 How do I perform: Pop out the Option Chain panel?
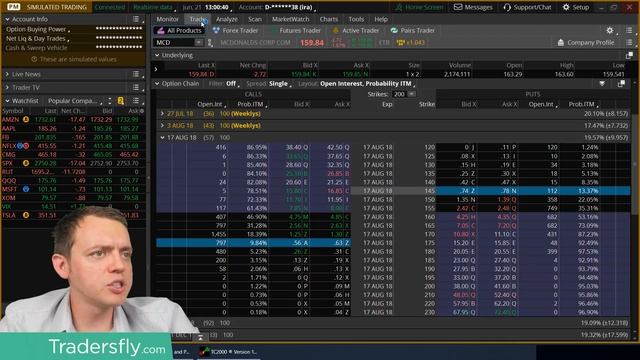[x=621, y=84]
